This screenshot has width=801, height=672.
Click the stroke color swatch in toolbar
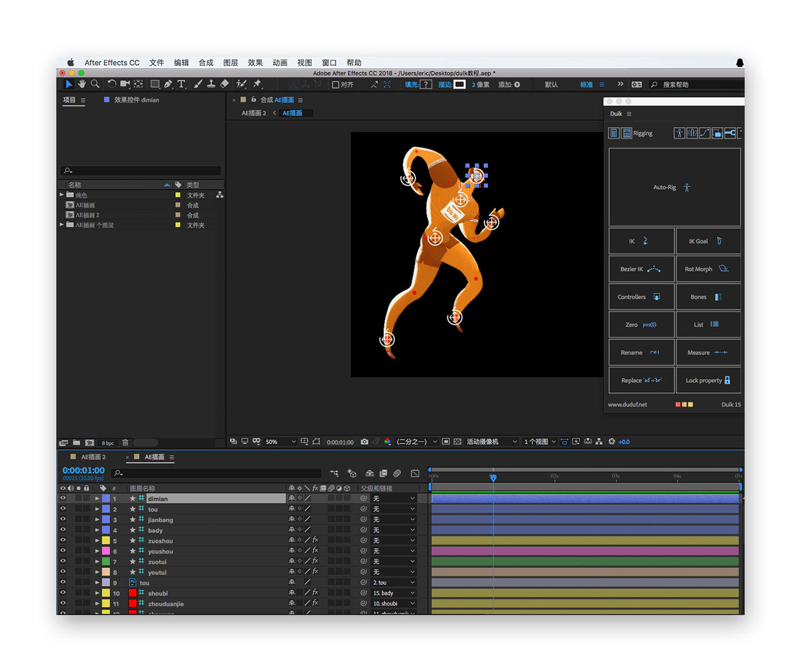pyautogui.click(x=460, y=84)
